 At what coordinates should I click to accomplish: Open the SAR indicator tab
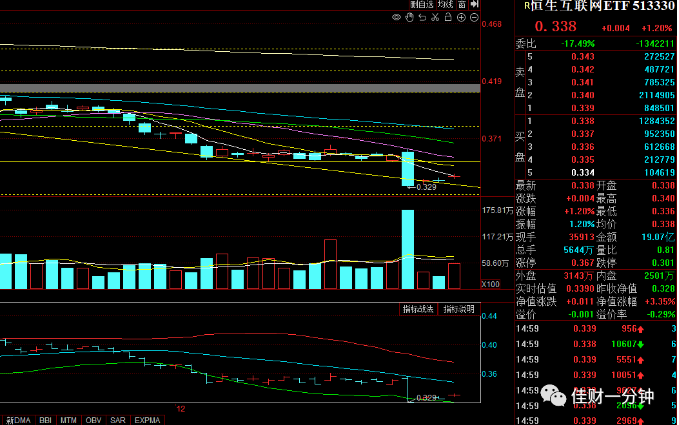pos(118,420)
